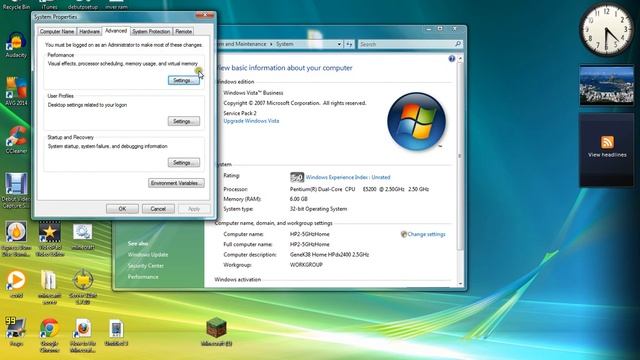Viewport: 640px width, 360px height.
Task: Click the RSS feed icon in headlines gadget
Action: click(x=607, y=142)
